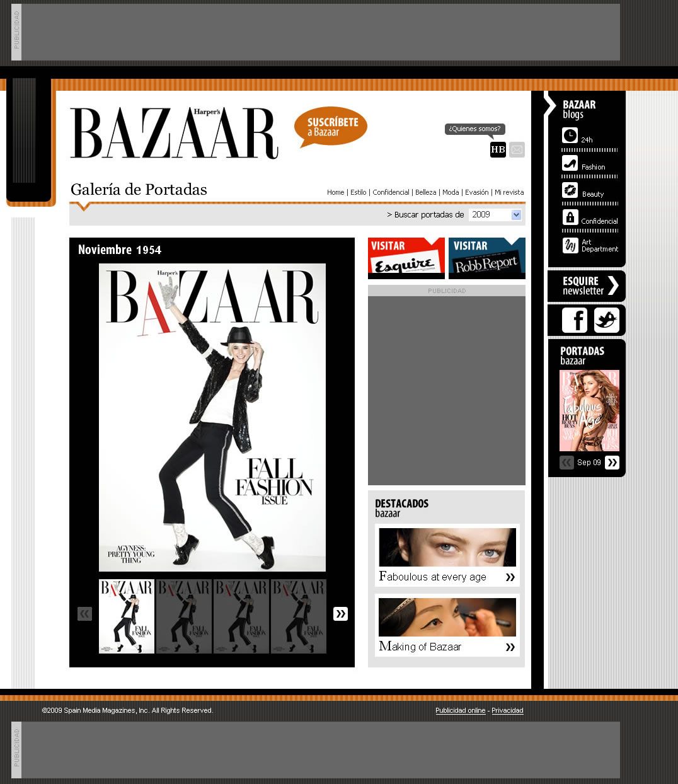Click the Making of Bazaar text
Screen dimensions: 678x784
click(x=420, y=647)
